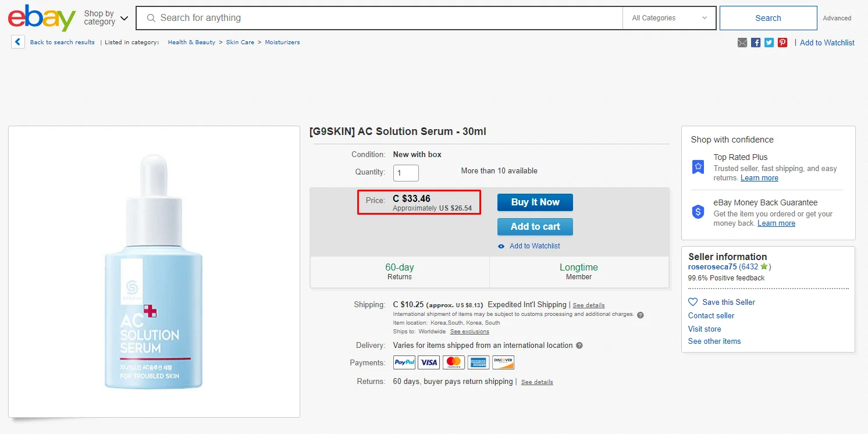Add to Watchlist below Add to cart
The height and width of the screenshot is (434, 868).
pyautogui.click(x=534, y=246)
